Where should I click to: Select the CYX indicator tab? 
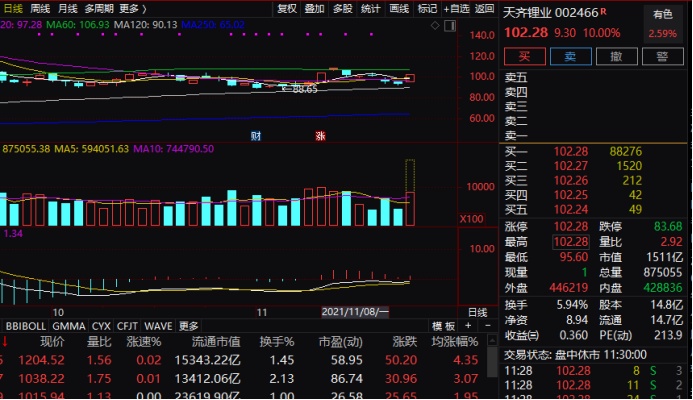coord(101,326)
